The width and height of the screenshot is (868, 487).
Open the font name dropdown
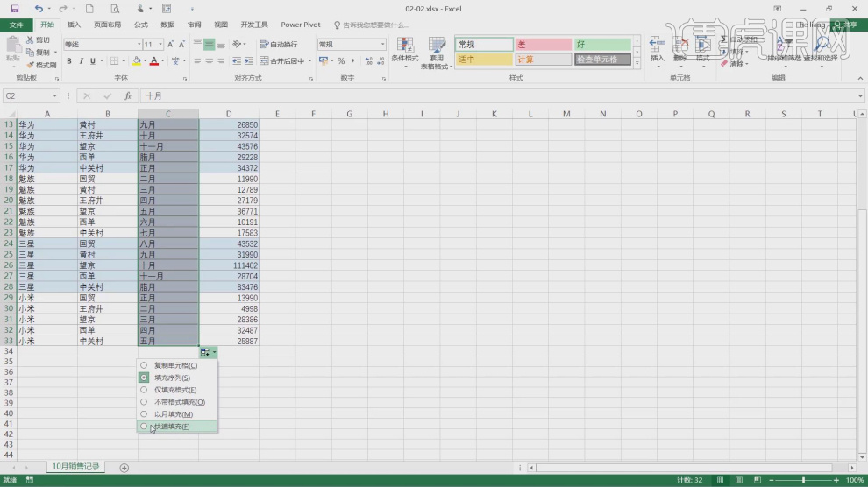click(x=139, y=44)
